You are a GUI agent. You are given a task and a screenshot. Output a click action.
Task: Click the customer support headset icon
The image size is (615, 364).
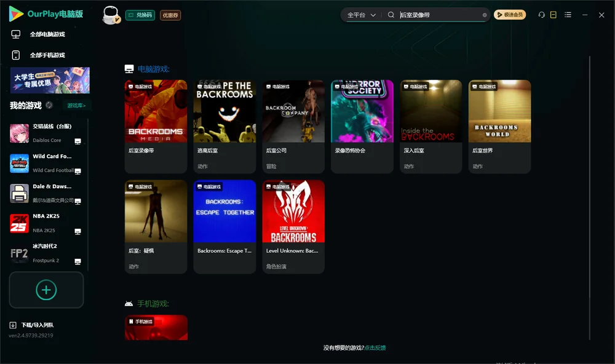tap(541, 15)
